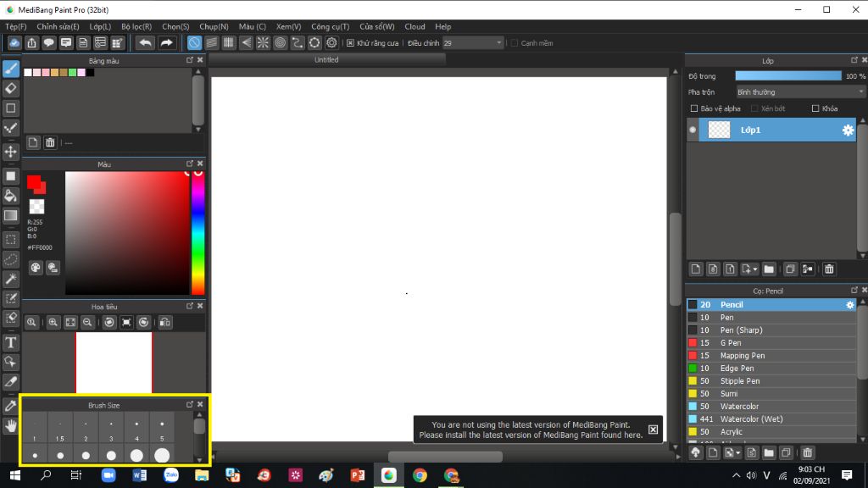868x488 pixels.
Task: Open Word from the taskbar
Action: pyautogui.click(x=140, y=475)
